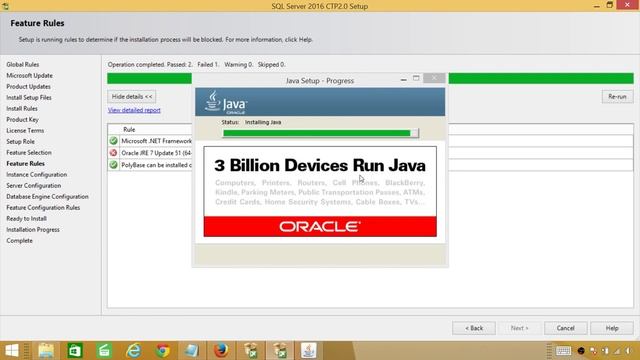Click the SQL Server setup title bar icon
This screenshot has width=640, height=360.
[5, 6]
